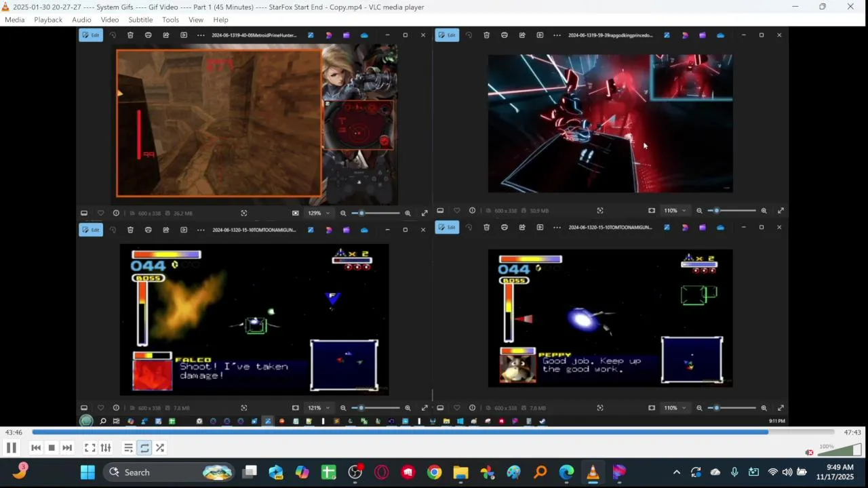Toggle elapsed time display 43:46
Image resolution: width=868 pixels, height=488 pixels.
pyautogui.click(x=14, y=432)
